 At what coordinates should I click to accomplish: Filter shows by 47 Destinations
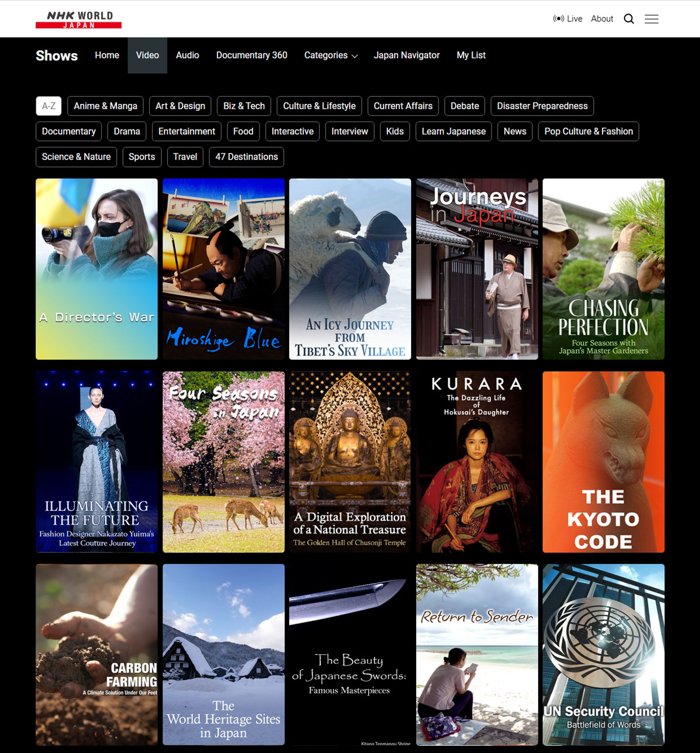click(x=246, y=157)
